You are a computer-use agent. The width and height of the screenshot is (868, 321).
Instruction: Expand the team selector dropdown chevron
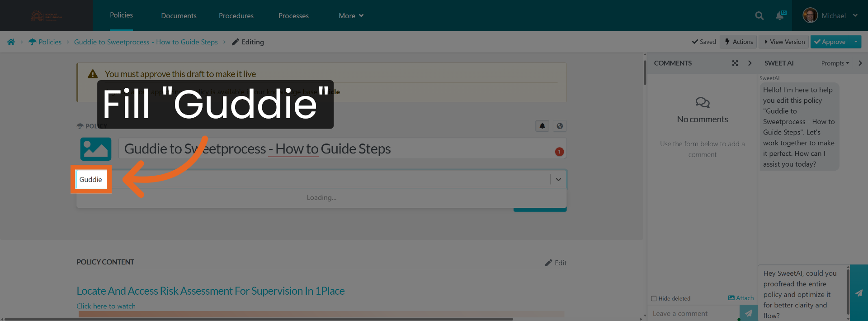click(558, 179)
